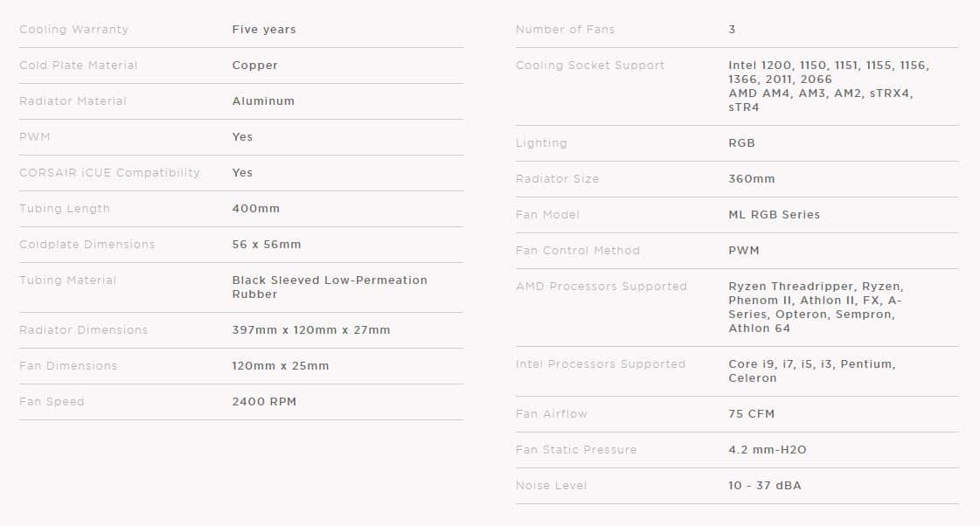Click the Radiator Size '360mm' value
This screenshot has height=526, width=980.
click(751, 178)
